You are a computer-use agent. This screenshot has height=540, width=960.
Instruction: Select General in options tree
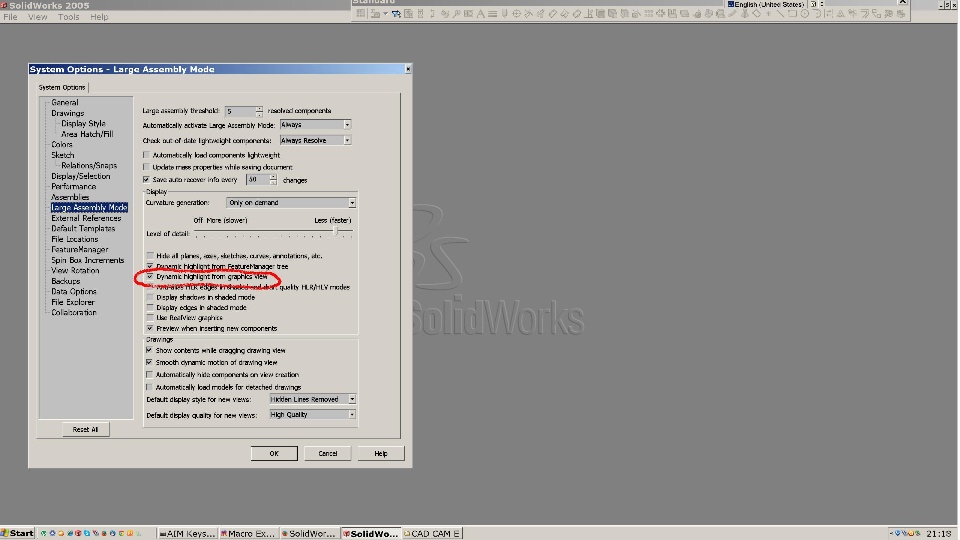coord(64,102)
